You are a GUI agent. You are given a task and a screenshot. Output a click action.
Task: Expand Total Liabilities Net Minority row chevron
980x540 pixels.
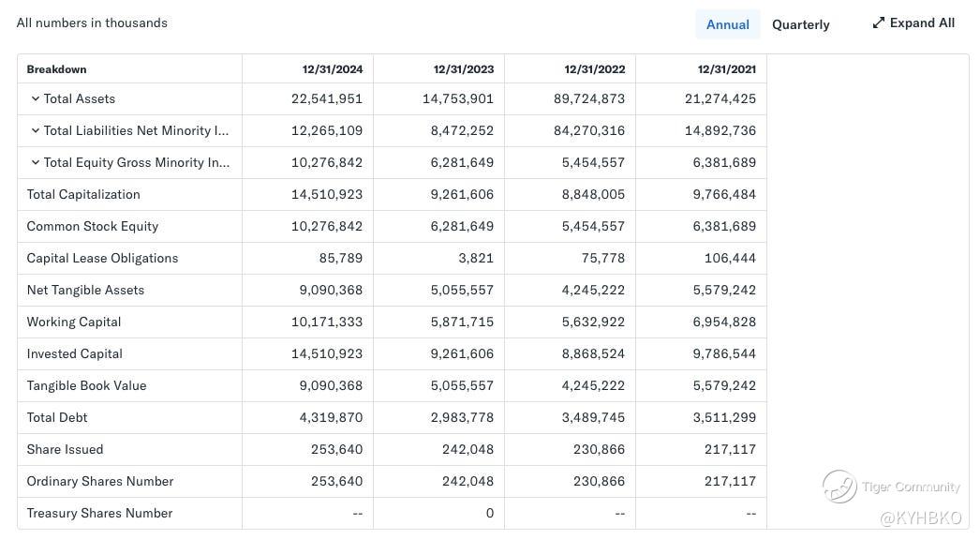point(35,130)
